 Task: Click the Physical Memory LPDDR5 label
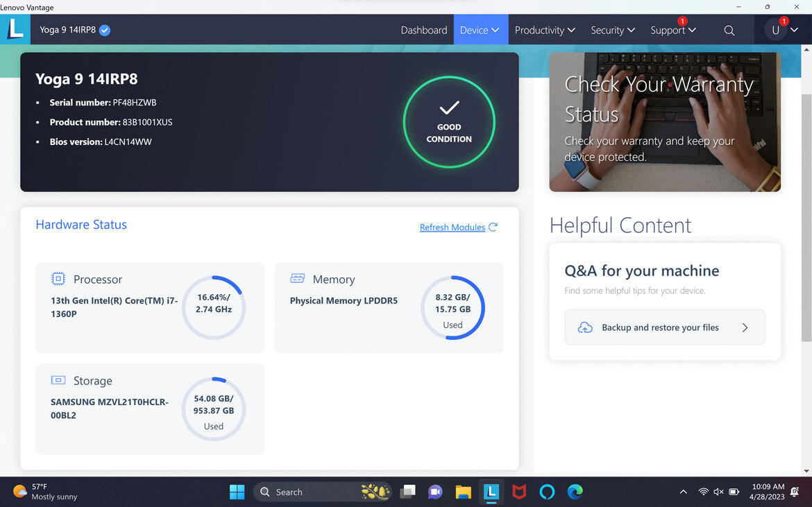[x=344, y=300]
